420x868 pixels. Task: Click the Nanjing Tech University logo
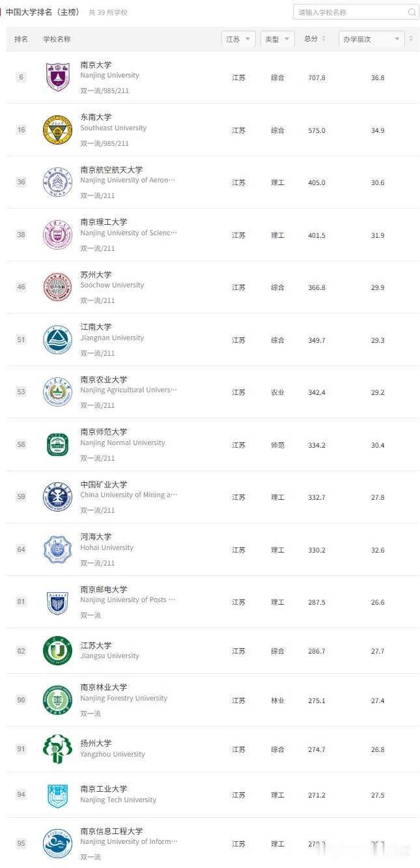[x=57, y=795]
